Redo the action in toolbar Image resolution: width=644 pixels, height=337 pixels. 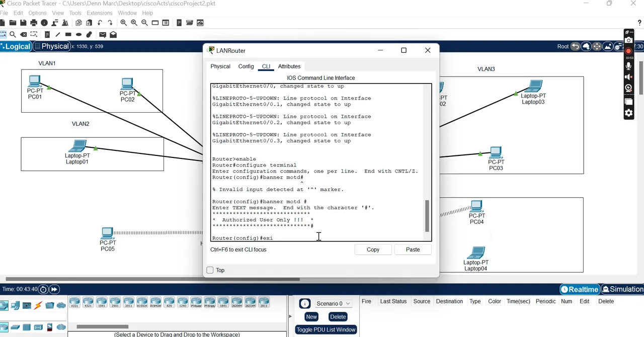point(110,23)
